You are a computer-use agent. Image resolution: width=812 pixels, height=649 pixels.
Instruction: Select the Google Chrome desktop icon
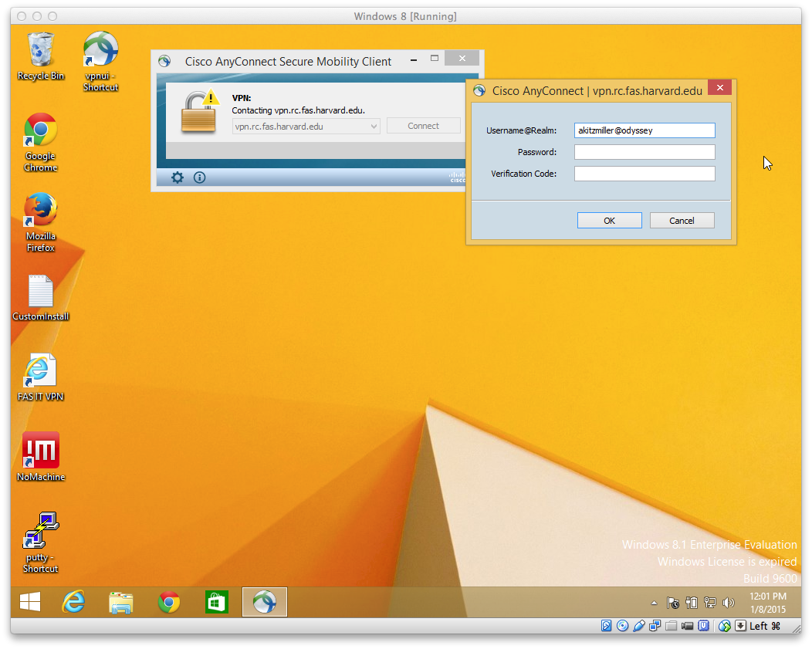40,142
